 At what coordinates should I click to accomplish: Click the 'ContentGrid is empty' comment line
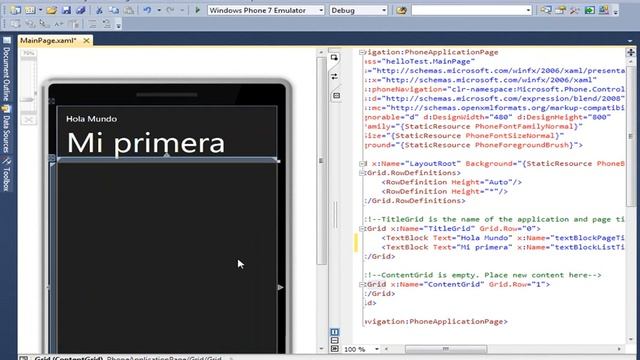pos(483,275)
